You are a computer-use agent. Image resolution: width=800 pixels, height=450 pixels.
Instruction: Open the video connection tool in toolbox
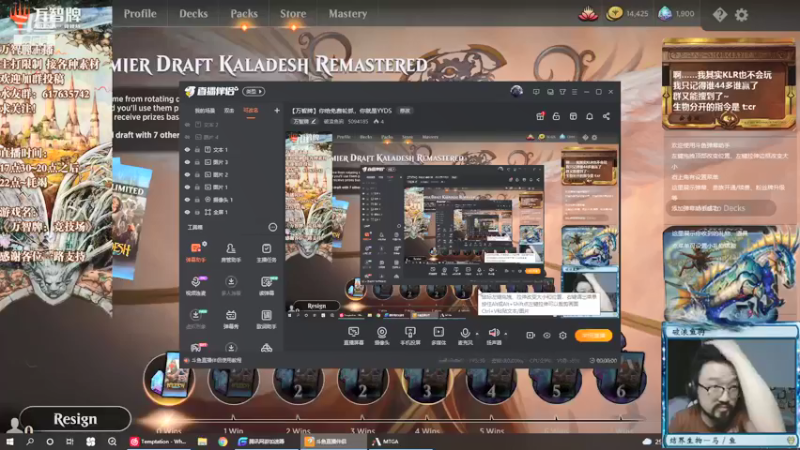coord(196,286)
